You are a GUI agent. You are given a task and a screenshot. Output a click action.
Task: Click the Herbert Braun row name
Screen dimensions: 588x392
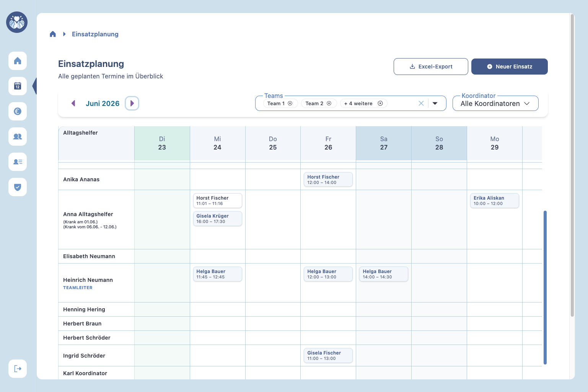pyautogui.click(x=82, y=324)
